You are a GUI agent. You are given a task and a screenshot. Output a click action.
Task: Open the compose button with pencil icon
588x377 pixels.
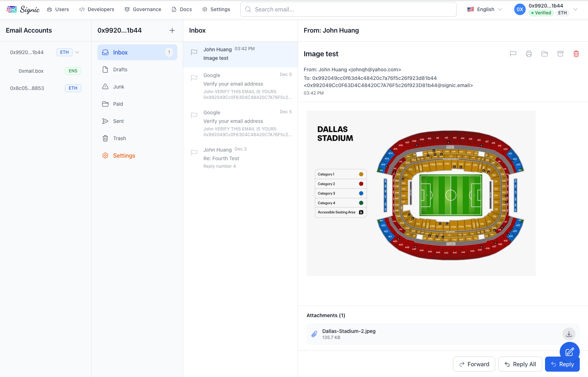tap(569, 352)
